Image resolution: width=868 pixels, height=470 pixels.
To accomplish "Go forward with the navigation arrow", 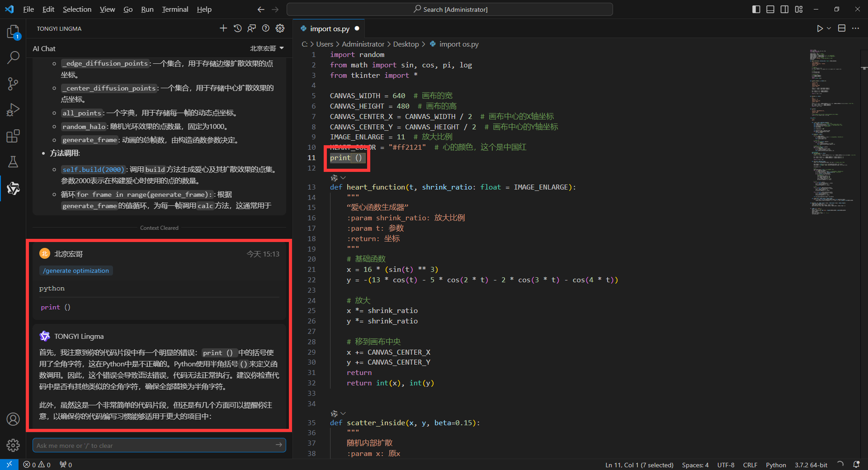I will (x=275, y=9).
